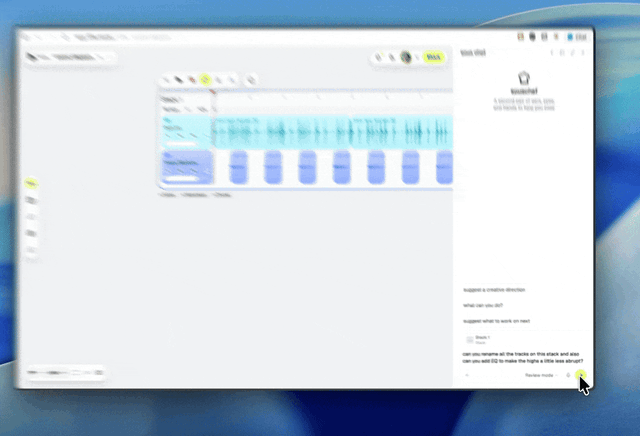
Task: Click the rightmost icon in chat panel header
Action: 583,53
